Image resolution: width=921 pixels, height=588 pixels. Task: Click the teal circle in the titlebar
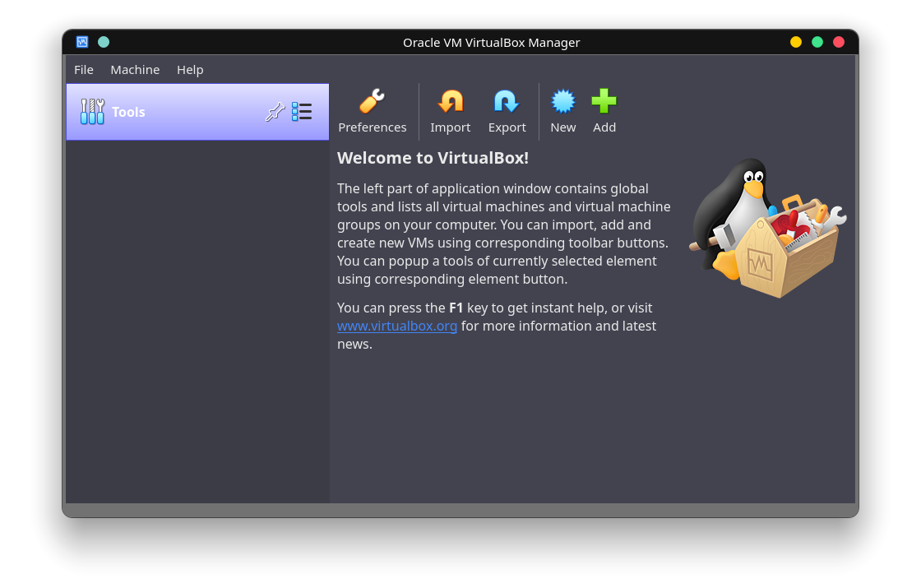pos(103,41)
